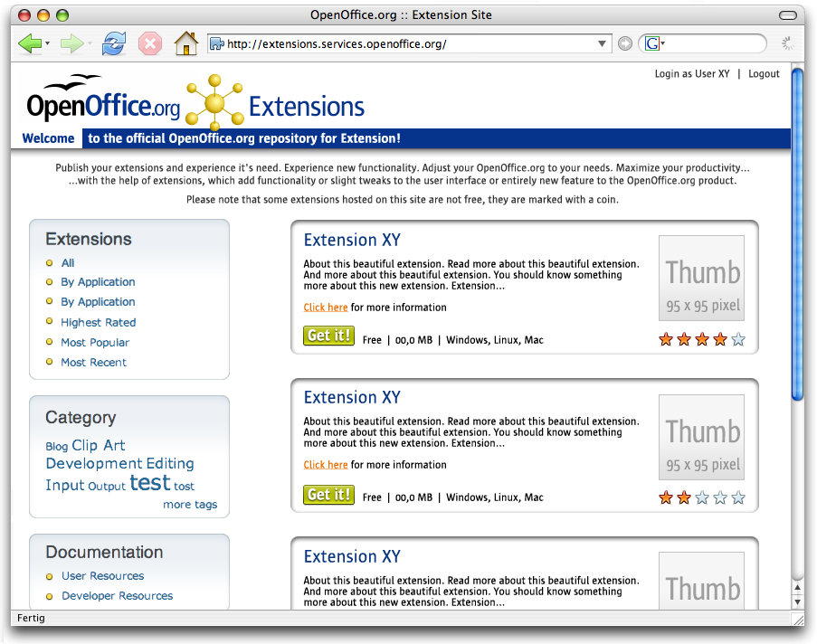Open 'Click here' link in second extension
Screen dimensions: 817x644
point(326,465)
